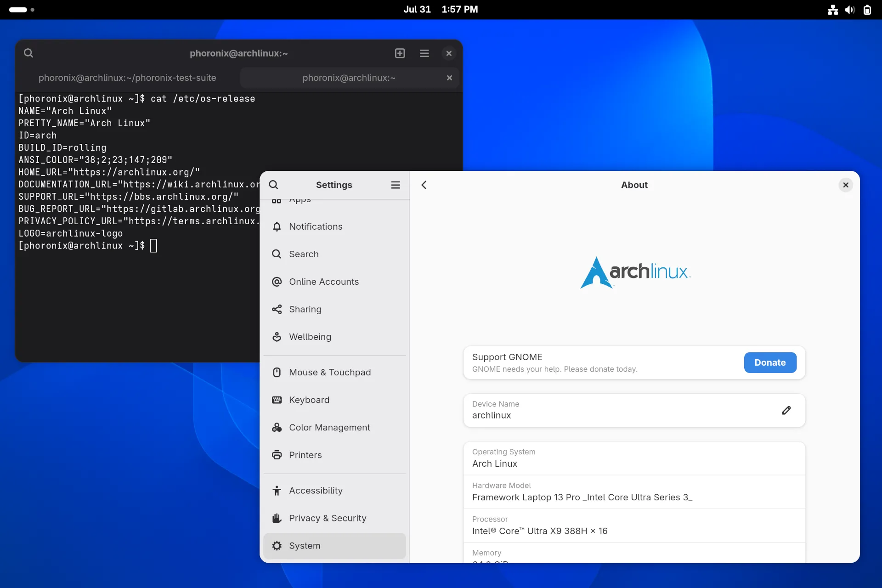Viewport: 882px width, 588px height.
Task: Open the Activities workspace indicator
Action: click(22, 9)
